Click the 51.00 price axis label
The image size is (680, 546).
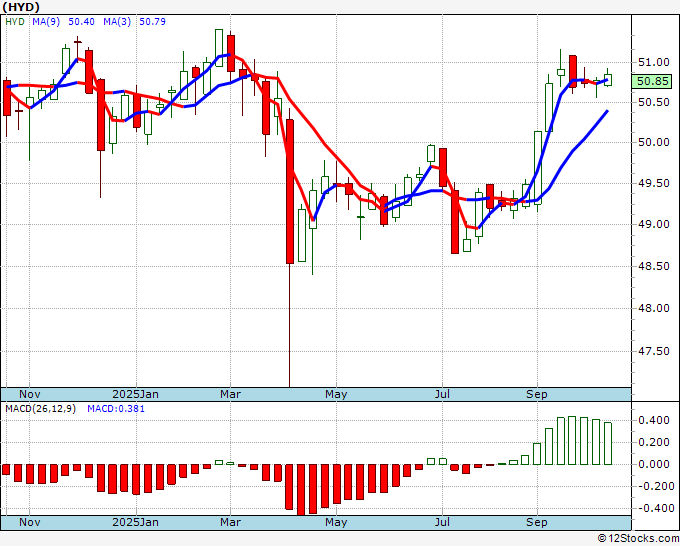[x=654, y=62]
